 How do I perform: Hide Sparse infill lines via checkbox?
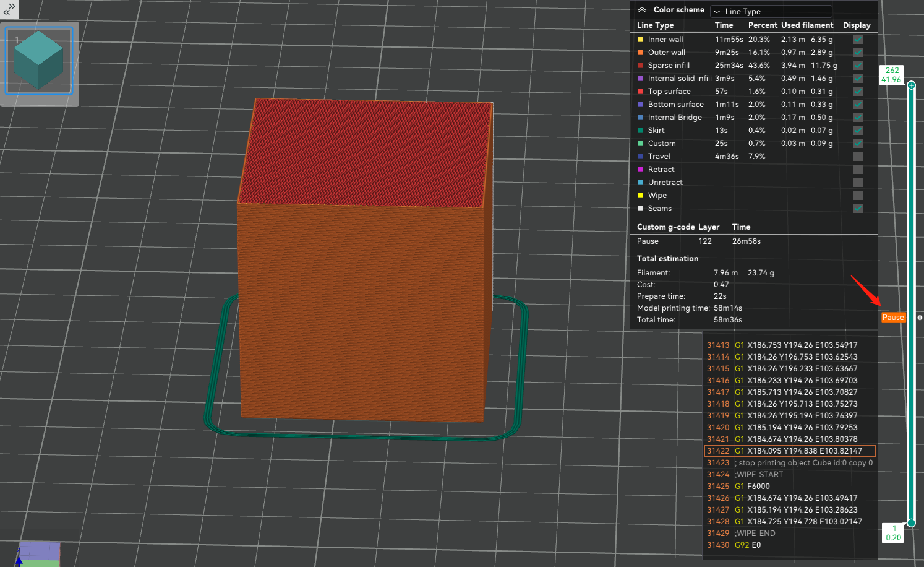[858, 66]
